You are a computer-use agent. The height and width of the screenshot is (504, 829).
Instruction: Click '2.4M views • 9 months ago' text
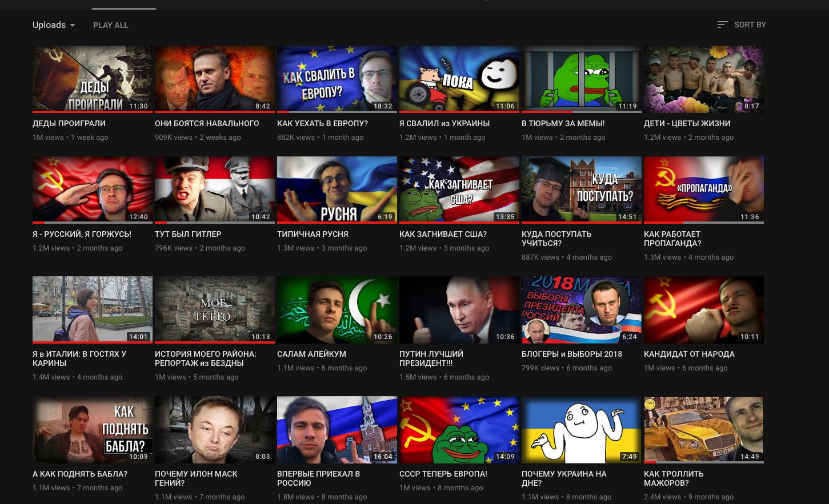coord(688,497)
